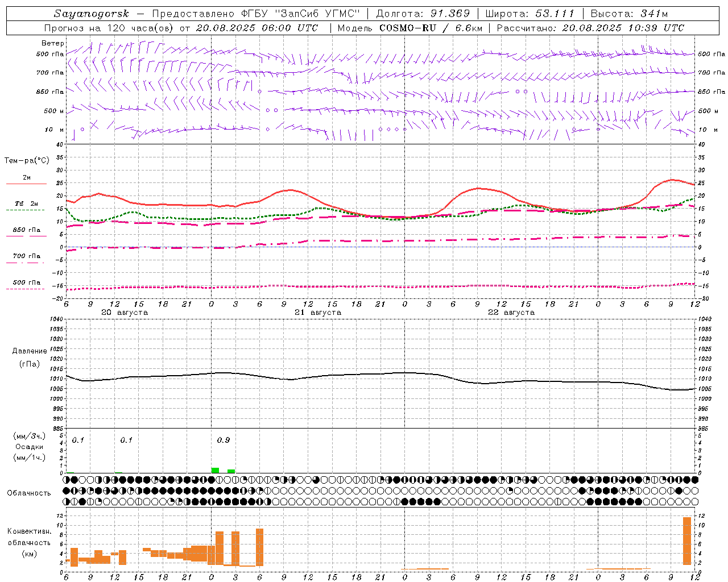This screenshot has height=582, width=728.
Task: Click the left 500 м wind level label
Action: tap(54, 111)
